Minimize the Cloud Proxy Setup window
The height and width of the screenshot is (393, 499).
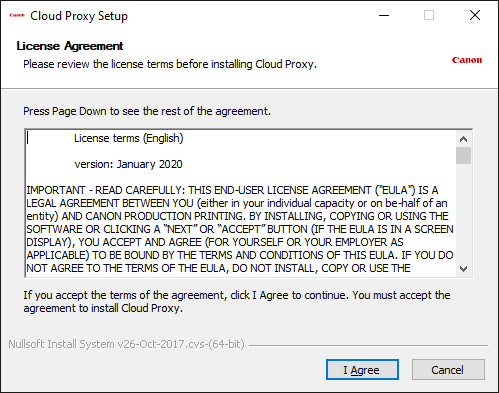click(384, 15)
